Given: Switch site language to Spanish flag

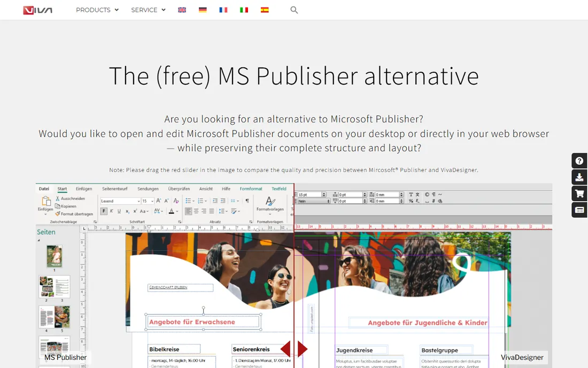Looking at the screenshot, I should coord(265,10).
